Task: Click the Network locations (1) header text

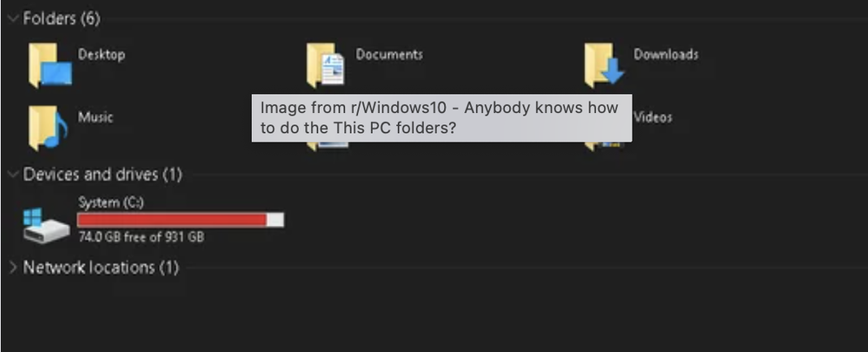Action: point(101,268)
